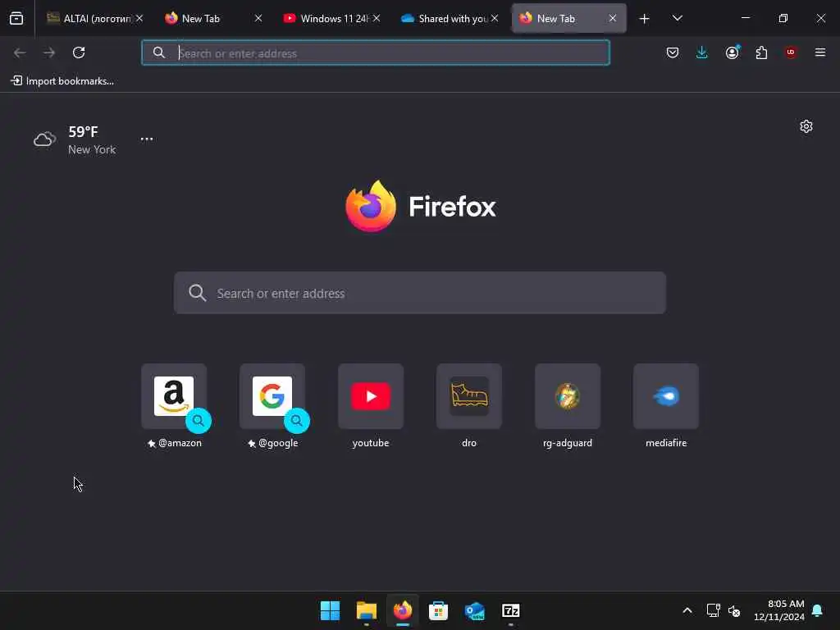Open the Extensions menu

[761, 52]
